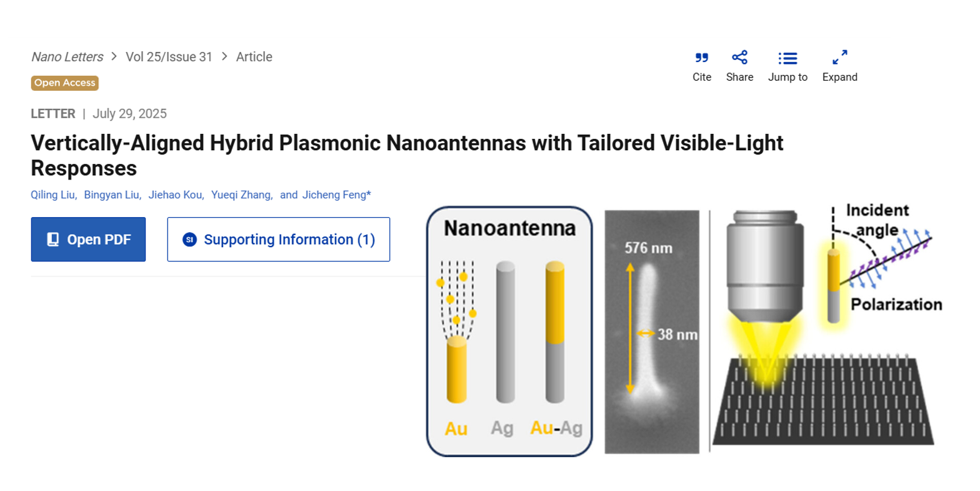The image size is (980, 491).
Task: Click the nanoantenna graphical abstract image
Action: pos(684,331)
